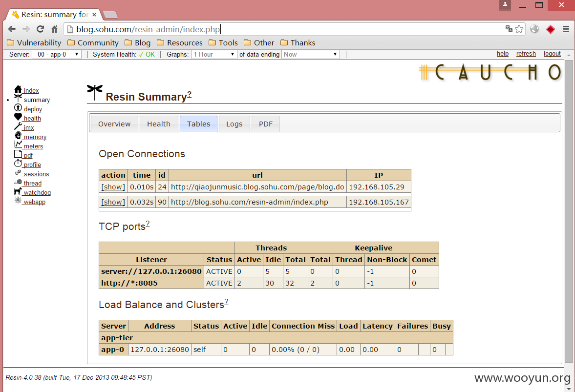This screenshot has height=392, width=575.
Task: Open the index home icon in sidebar
Action: tap(18, 89)
